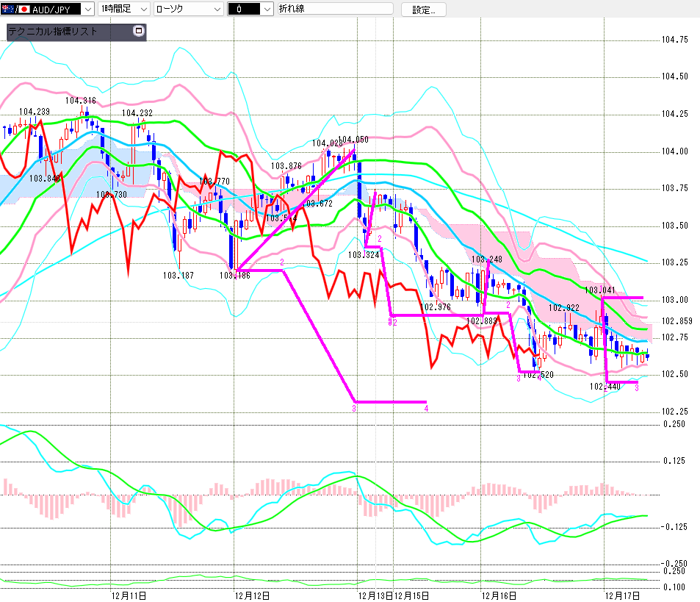Image resolution: width=700 pixels, height=602 pixels.
Task: Click the 104.050 peak price label
Action: pos(353,139)
